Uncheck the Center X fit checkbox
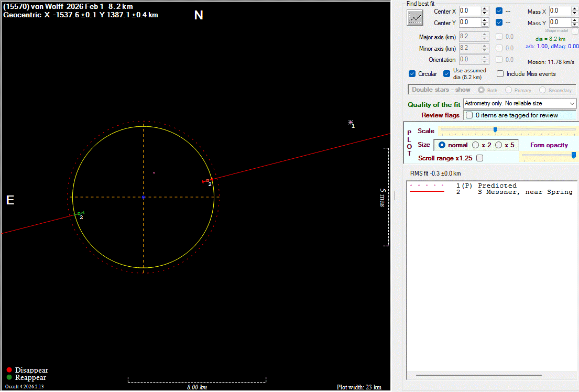The image size is (579, 392). click(499, 10)
